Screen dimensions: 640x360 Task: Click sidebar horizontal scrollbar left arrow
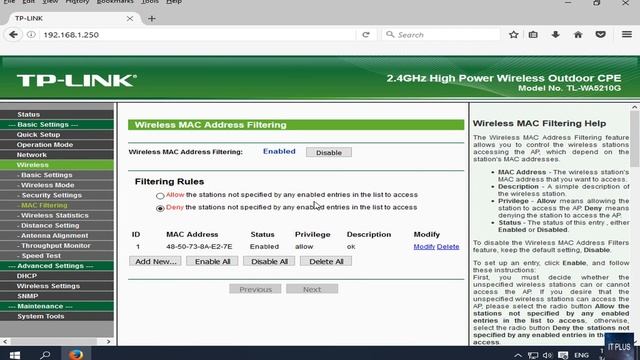point(5,341)
